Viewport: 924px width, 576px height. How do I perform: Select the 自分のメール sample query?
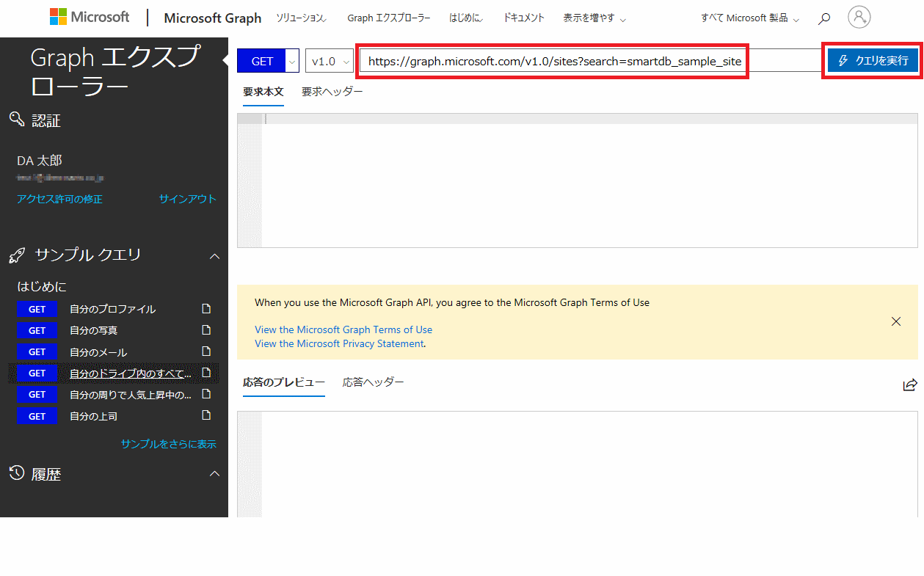(x=98, y=351)
